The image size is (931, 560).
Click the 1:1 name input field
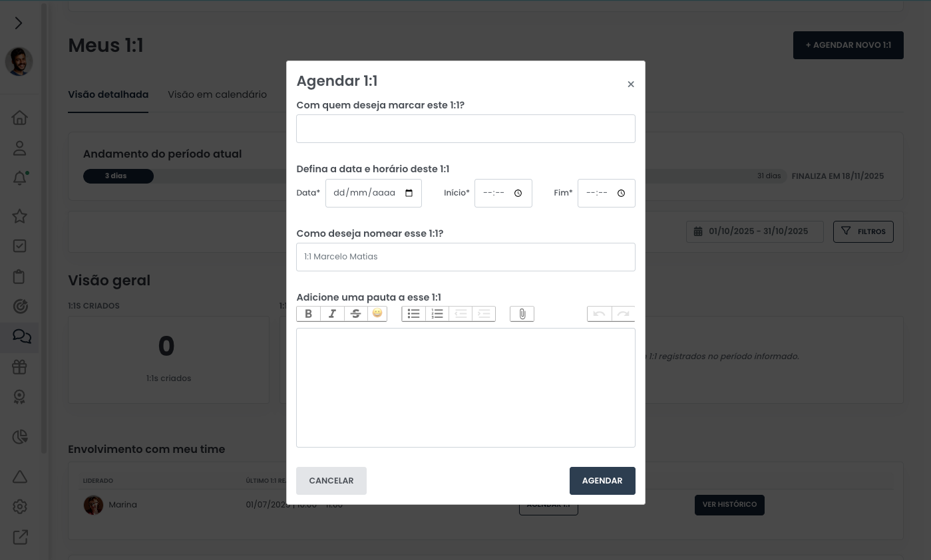pos(466,257)
